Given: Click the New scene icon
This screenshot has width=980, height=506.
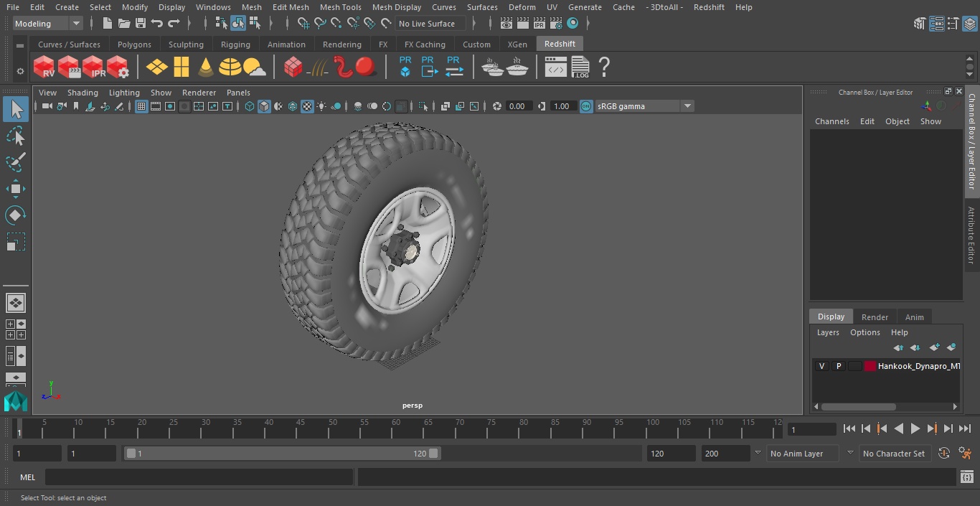Looking at the screenshot, I should pos(107,24).
